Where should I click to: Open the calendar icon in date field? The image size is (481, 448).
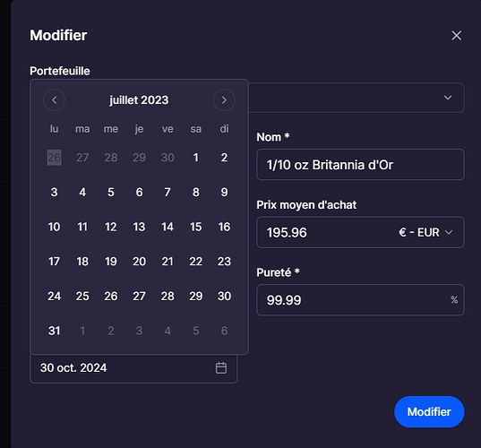pos(221,368)
